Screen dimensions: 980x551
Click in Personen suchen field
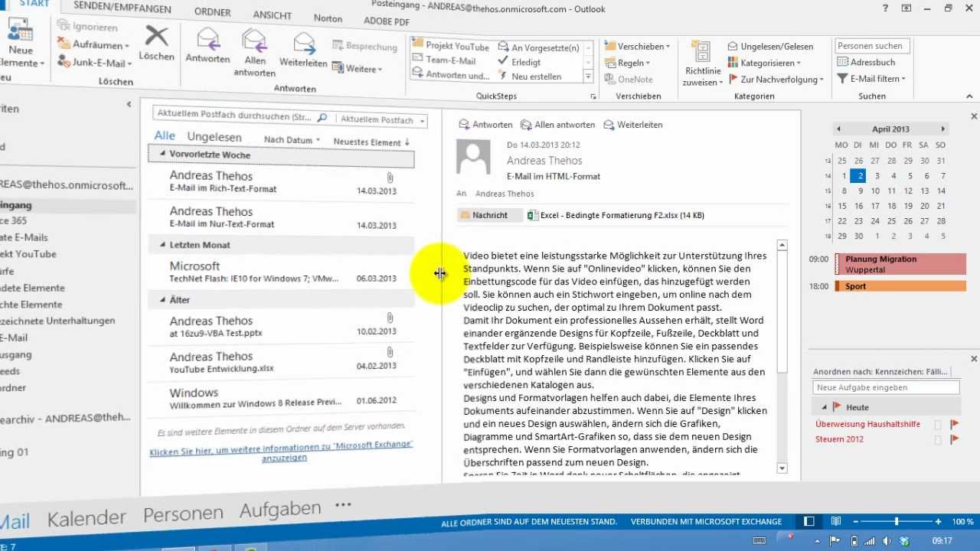tap(872, 46)
